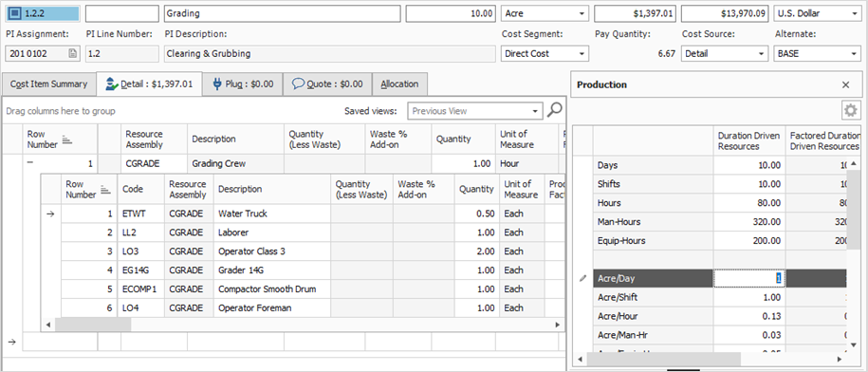Open the Cost Source Detail dropdown
This screenshot has height=372, width=868.
pyautogui.click(x=761, y=54)
